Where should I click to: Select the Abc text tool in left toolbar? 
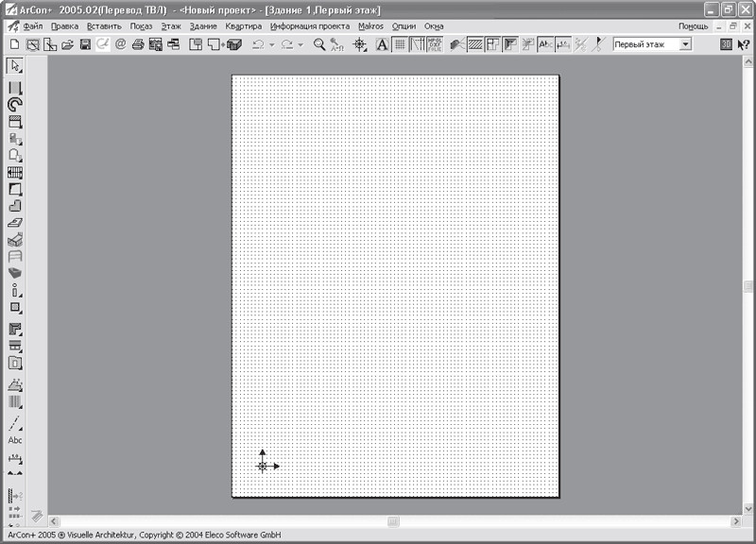pos(15,440)
